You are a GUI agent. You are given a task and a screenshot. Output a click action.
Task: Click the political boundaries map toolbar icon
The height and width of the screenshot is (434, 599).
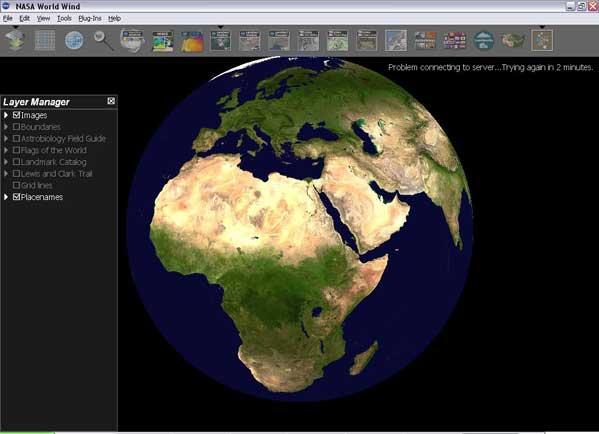coord(396,40)
